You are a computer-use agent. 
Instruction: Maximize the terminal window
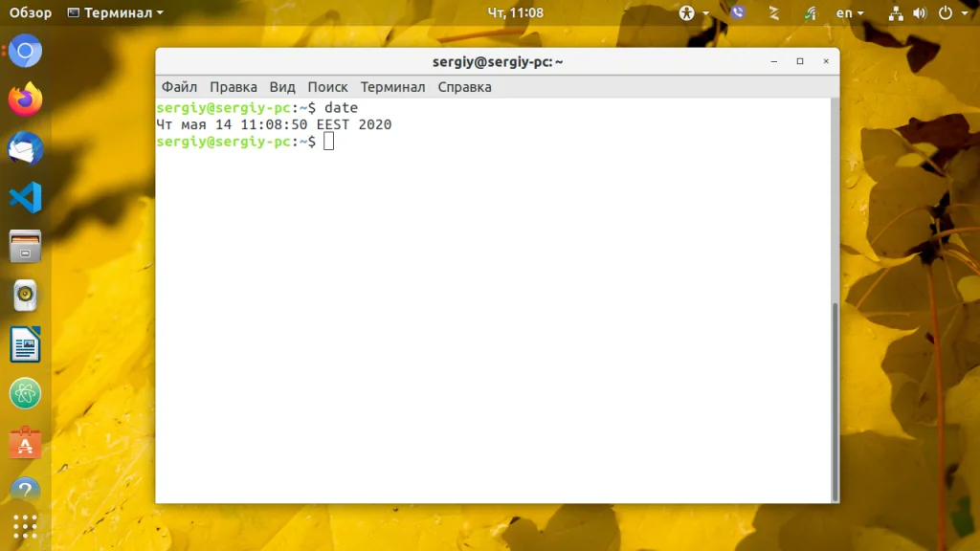[800, 61]
